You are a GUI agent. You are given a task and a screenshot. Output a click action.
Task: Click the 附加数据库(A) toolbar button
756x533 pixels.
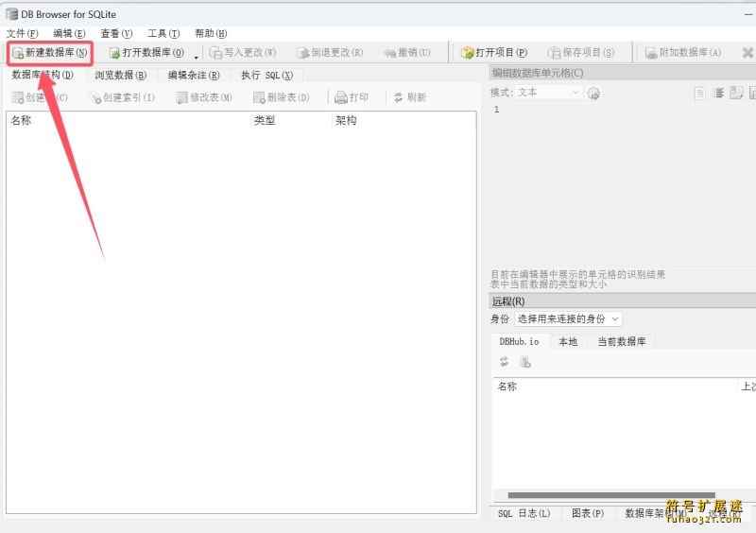click(683, 53)
